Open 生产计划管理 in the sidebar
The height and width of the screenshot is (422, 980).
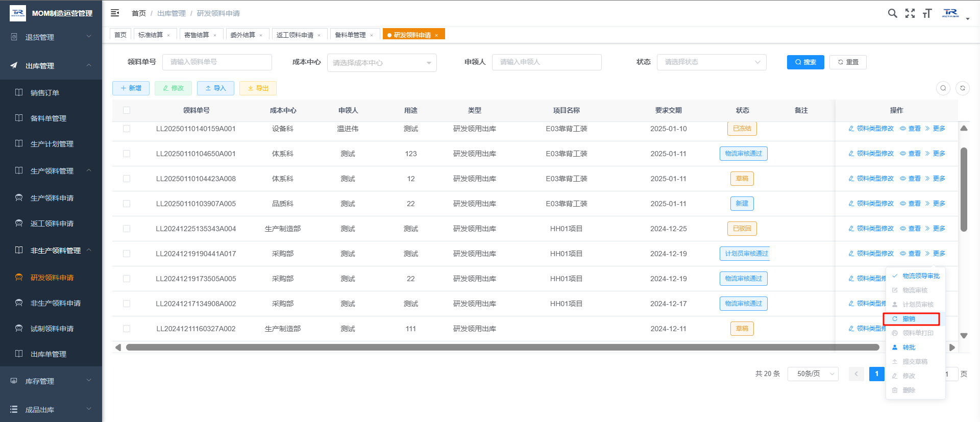52,144
